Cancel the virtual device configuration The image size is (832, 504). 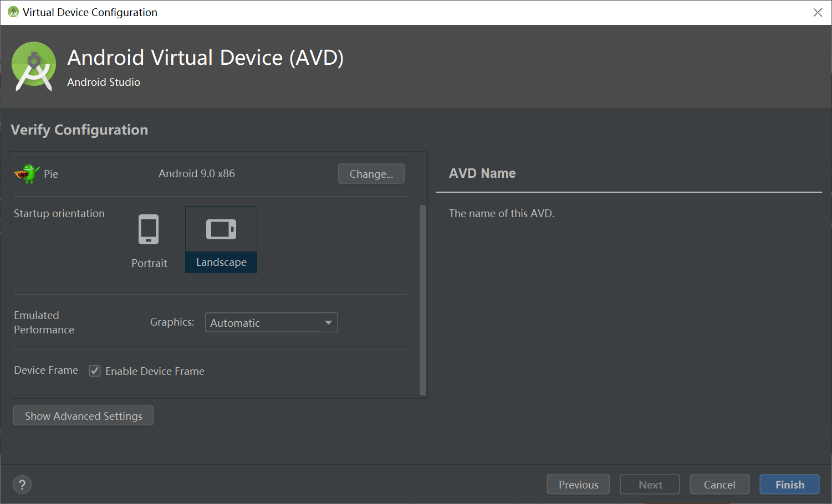719,485
